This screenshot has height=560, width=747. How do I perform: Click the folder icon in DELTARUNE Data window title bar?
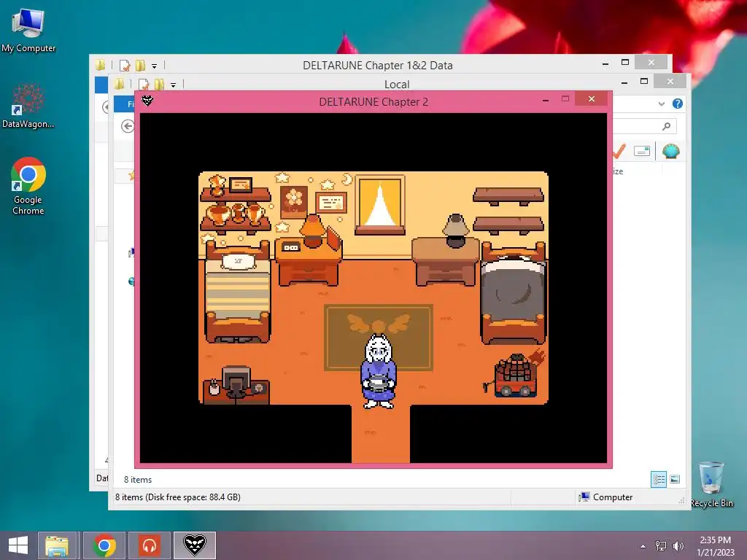(x=100, y=65)
